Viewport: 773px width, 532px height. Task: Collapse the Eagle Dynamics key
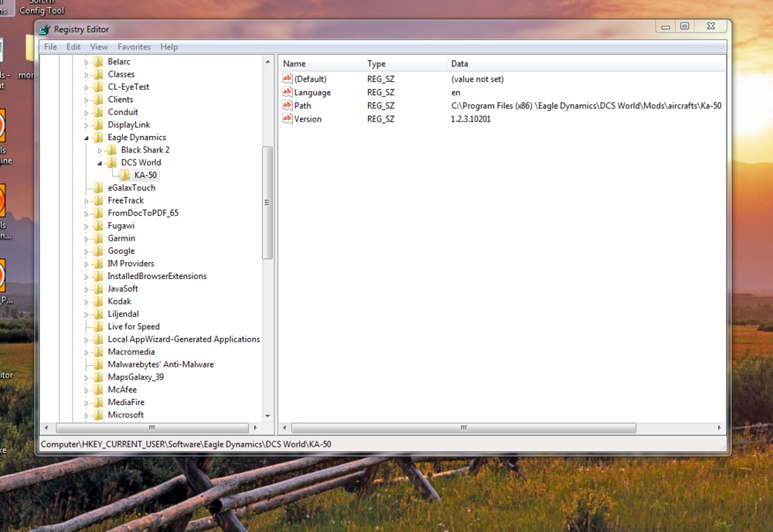(87, 138)
